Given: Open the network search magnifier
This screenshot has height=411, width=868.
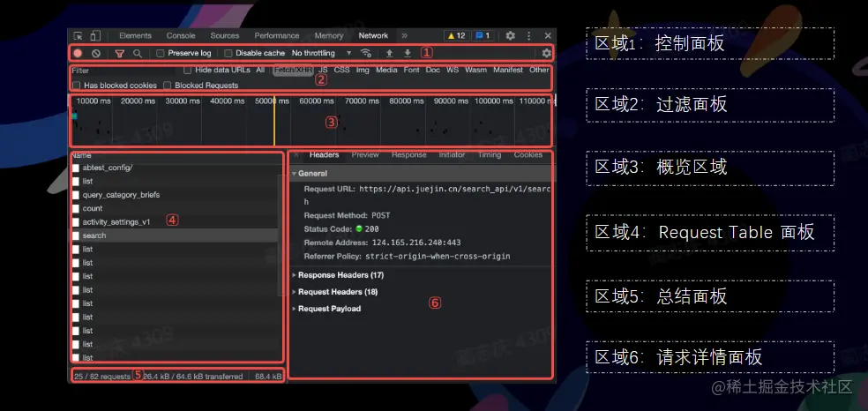Looking at the screenshot, I should pos(138,53).
